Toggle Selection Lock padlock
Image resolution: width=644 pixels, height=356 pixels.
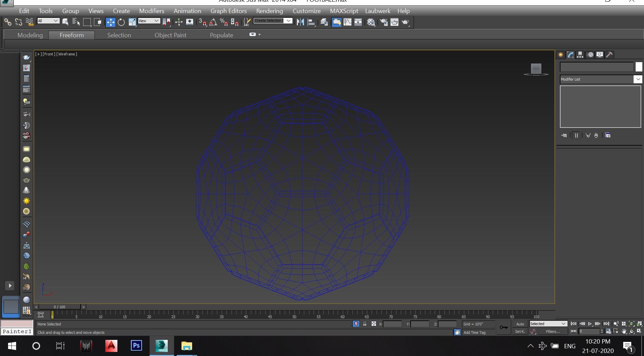coord(365,324)
